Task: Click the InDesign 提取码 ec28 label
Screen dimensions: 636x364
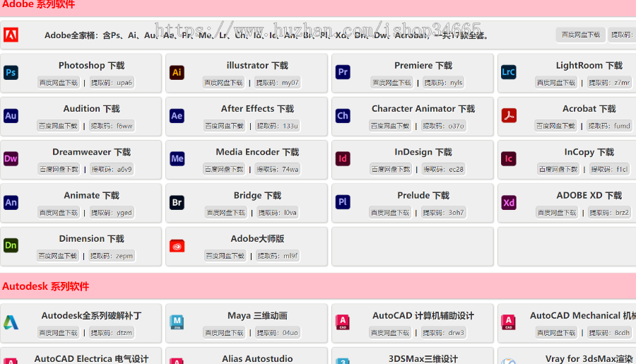Action: (444, 169)
